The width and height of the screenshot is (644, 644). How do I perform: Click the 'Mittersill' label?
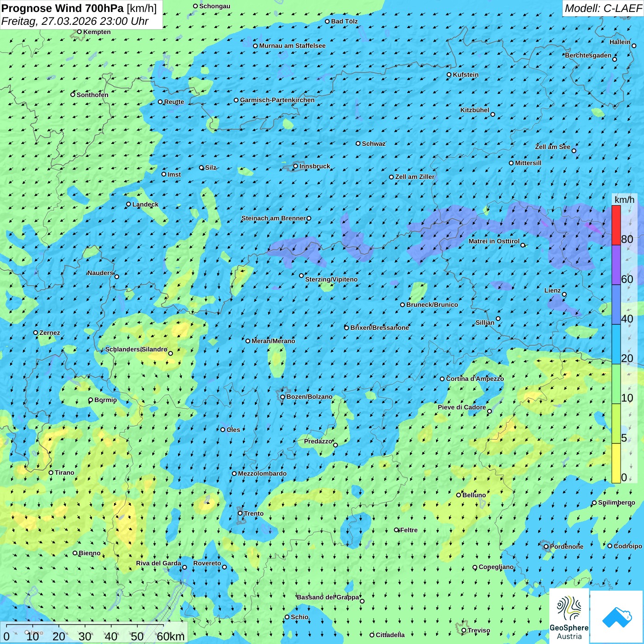coord(528,163)
